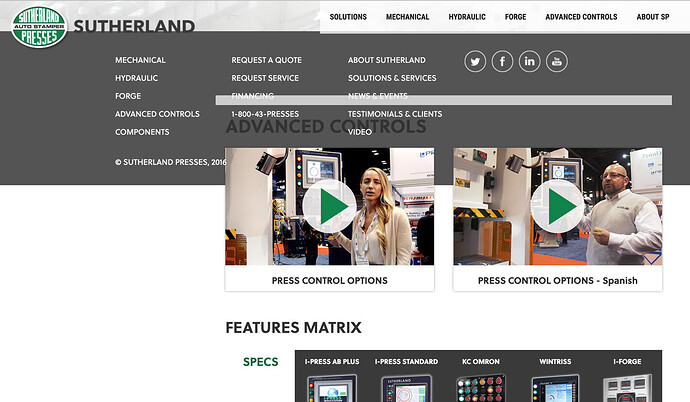Open Sutherland's Twitter page icon
Screen dimensions: 690x402
[x=475, y=62]
